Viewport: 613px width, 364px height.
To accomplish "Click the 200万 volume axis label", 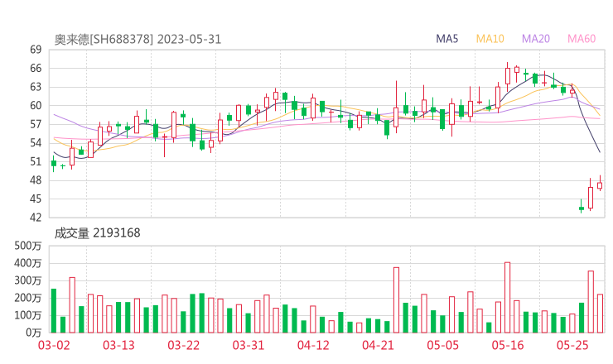I will pyautogui.click(x=27, y=298).
